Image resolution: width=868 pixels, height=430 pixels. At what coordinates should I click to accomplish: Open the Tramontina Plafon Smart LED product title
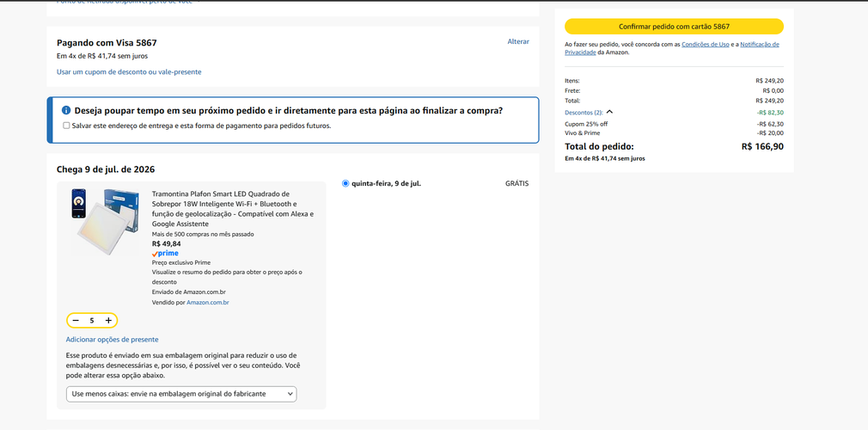click(x=233, y=209)
